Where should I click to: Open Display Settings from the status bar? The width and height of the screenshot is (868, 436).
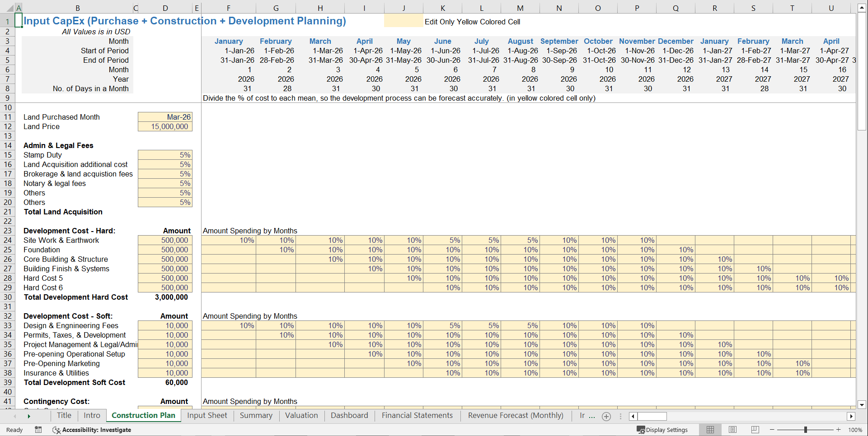pos(662,430)
